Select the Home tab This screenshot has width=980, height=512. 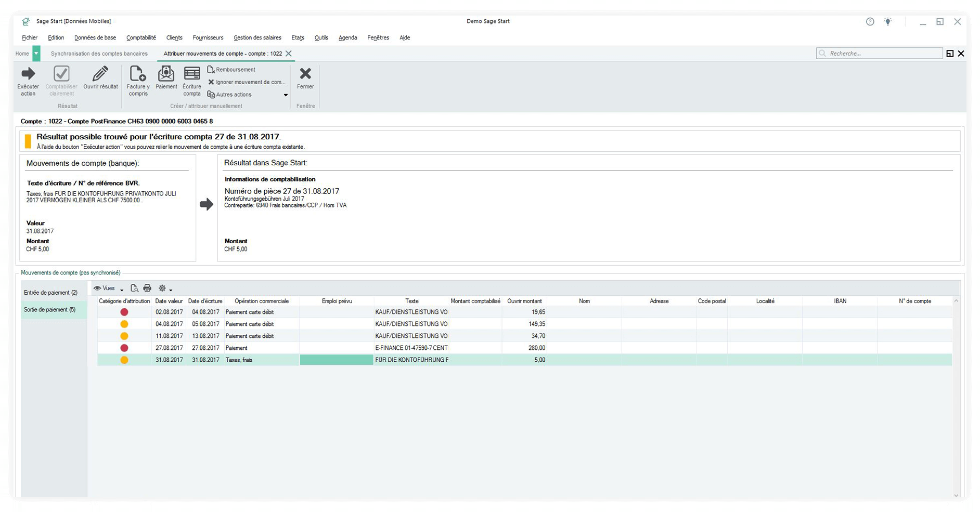point(22,54)
